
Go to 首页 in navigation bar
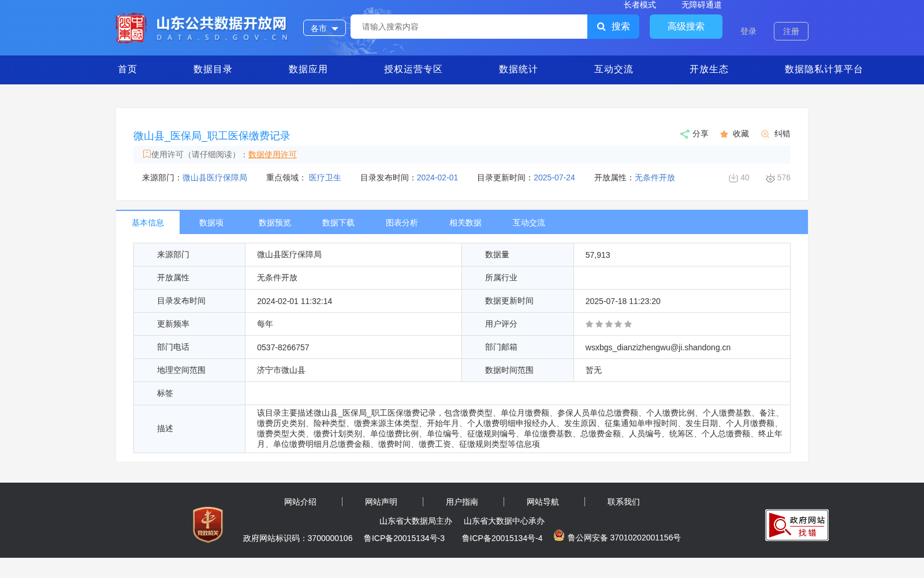[128, 69]
